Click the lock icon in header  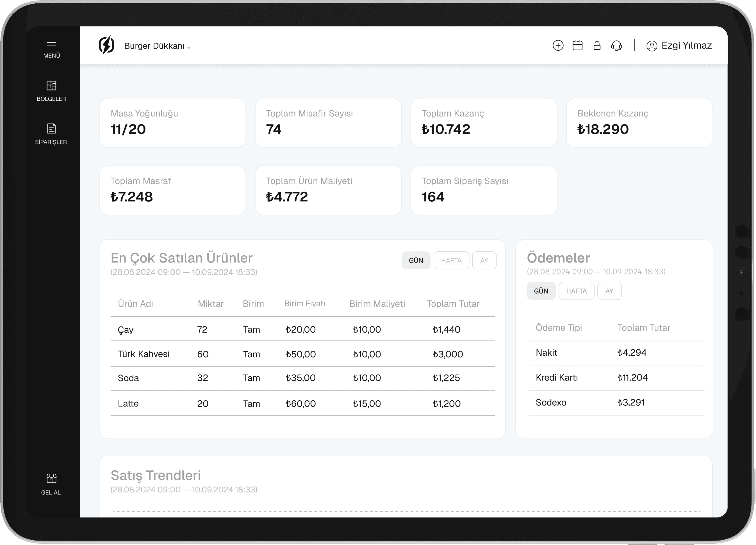pyautogui.click(x=597, y=45)
